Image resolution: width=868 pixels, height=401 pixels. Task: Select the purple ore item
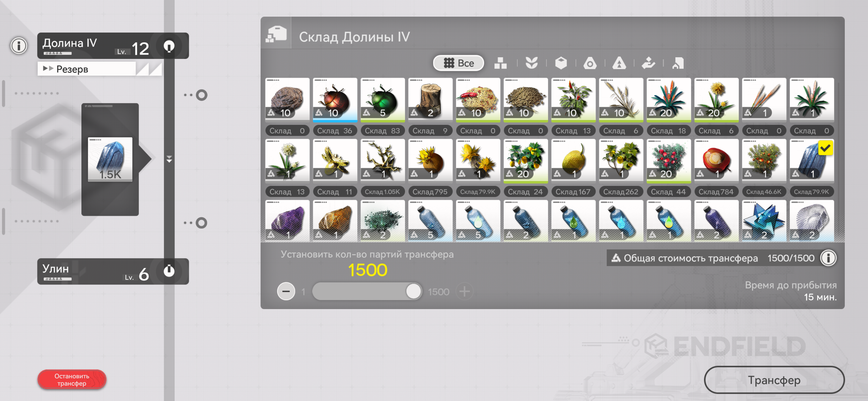click(287, 221)
